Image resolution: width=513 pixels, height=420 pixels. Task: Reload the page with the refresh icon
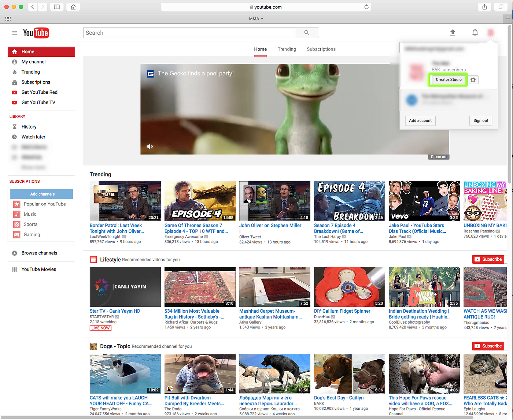coord(366,7)
